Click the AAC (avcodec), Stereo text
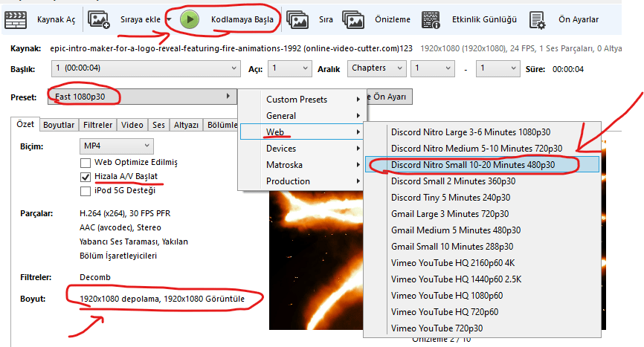This screenshot has width=644, height=347. (120, 227)
